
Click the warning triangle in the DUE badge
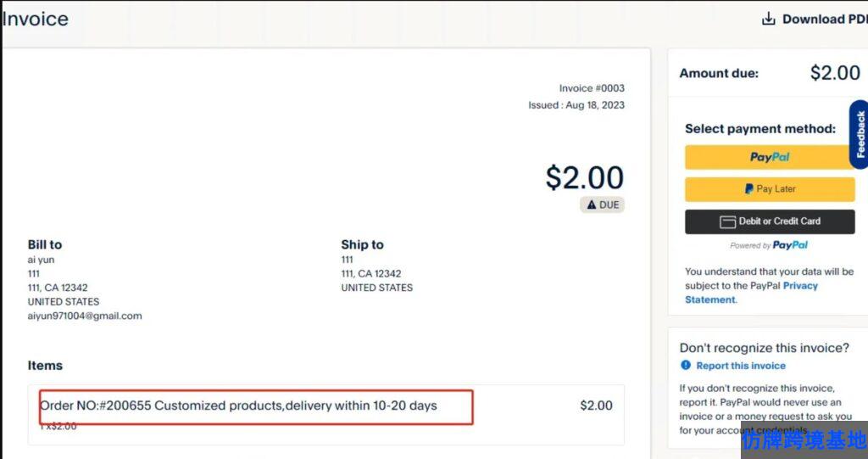(592, 204)
